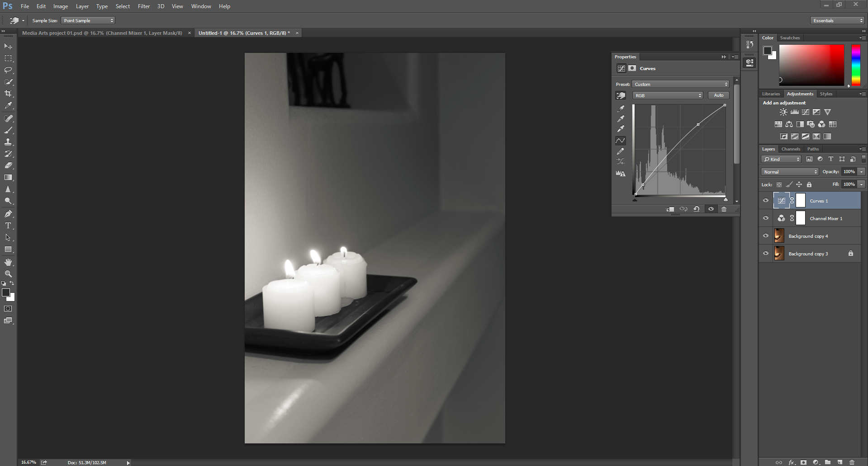Toggle lock position

point(799,184)
